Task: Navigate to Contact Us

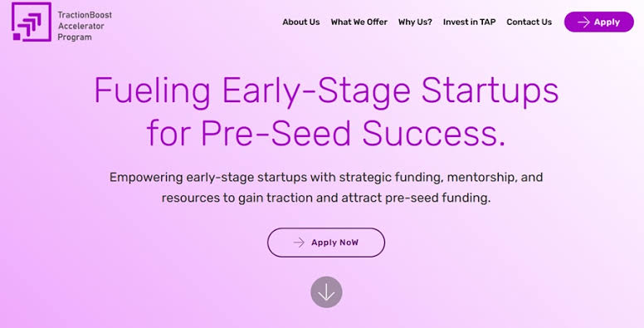Action: tap(529, 22)
